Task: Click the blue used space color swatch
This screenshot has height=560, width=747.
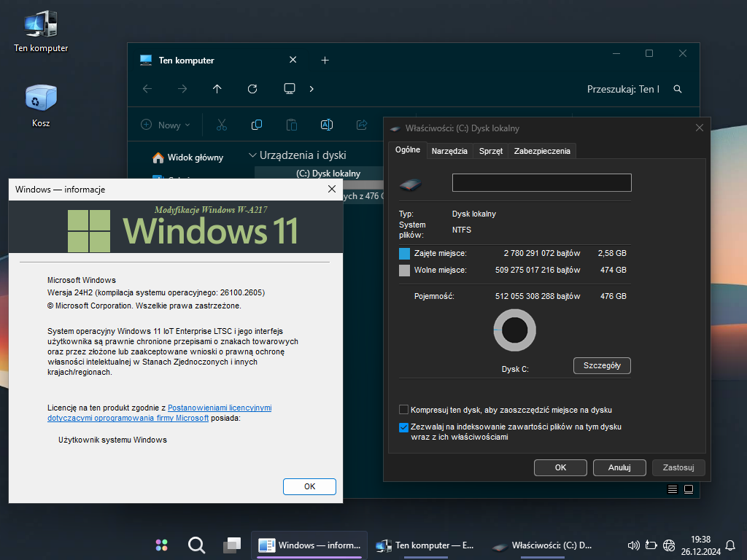Action: 405,254
